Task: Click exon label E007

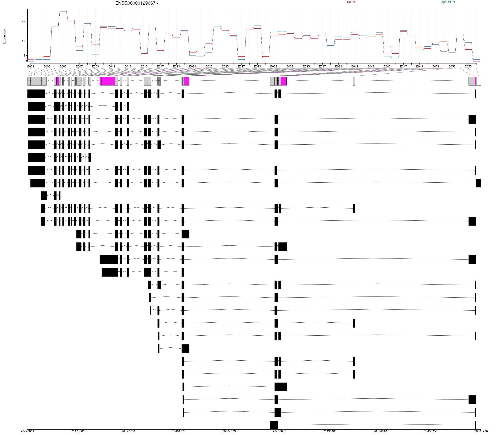Action: pos(79,66)
